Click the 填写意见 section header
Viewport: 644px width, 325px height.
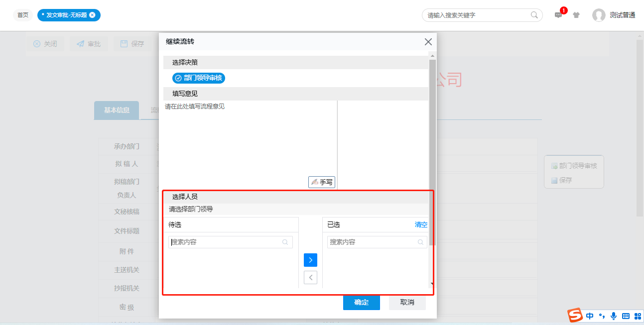296,94
